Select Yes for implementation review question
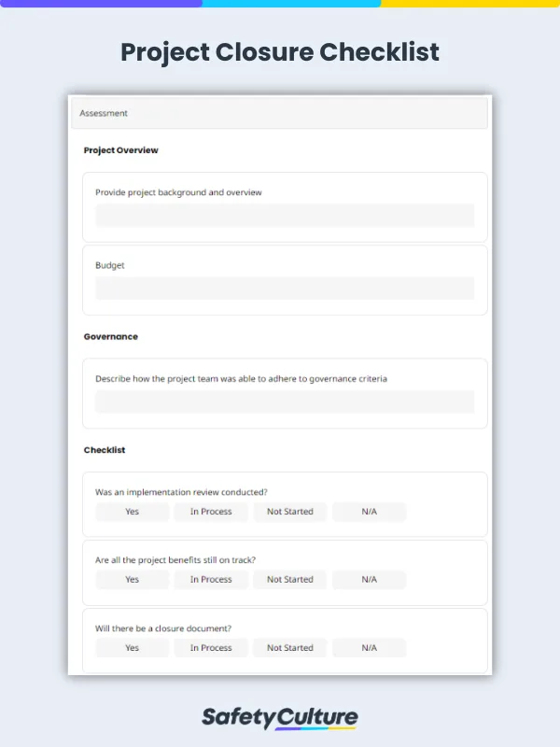This screenshot has height=747, width=560. 132,512
